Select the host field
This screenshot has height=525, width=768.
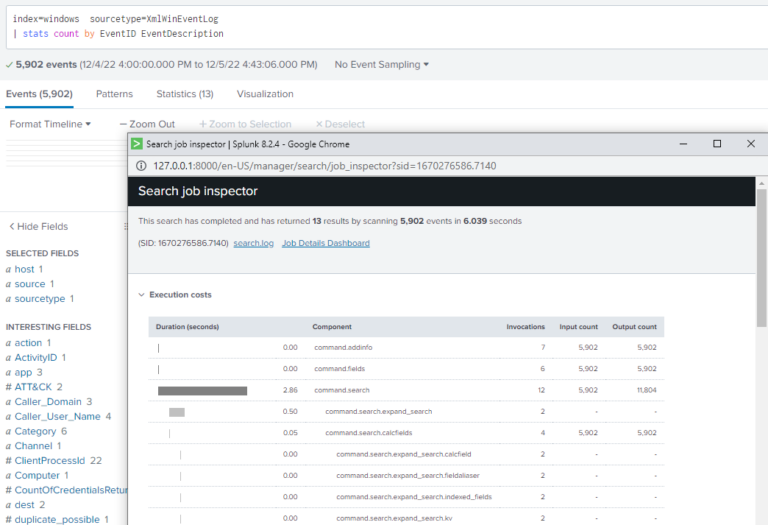pos(24,269)
